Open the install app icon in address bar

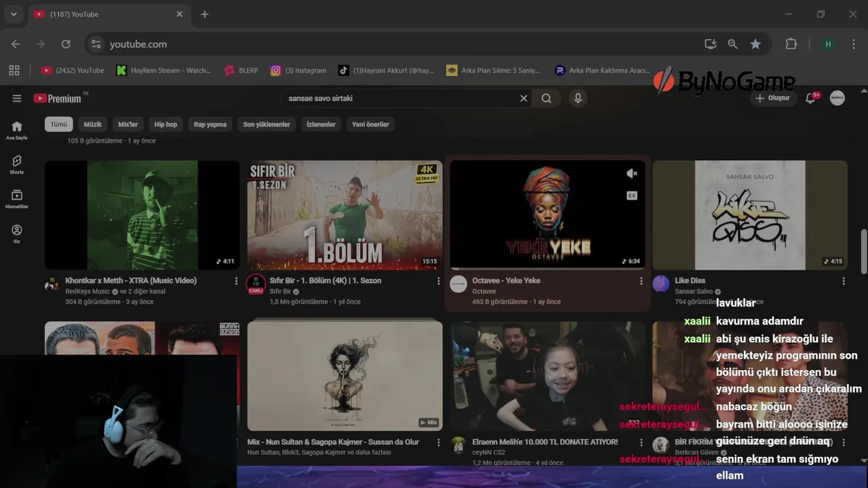coord(710,44)
